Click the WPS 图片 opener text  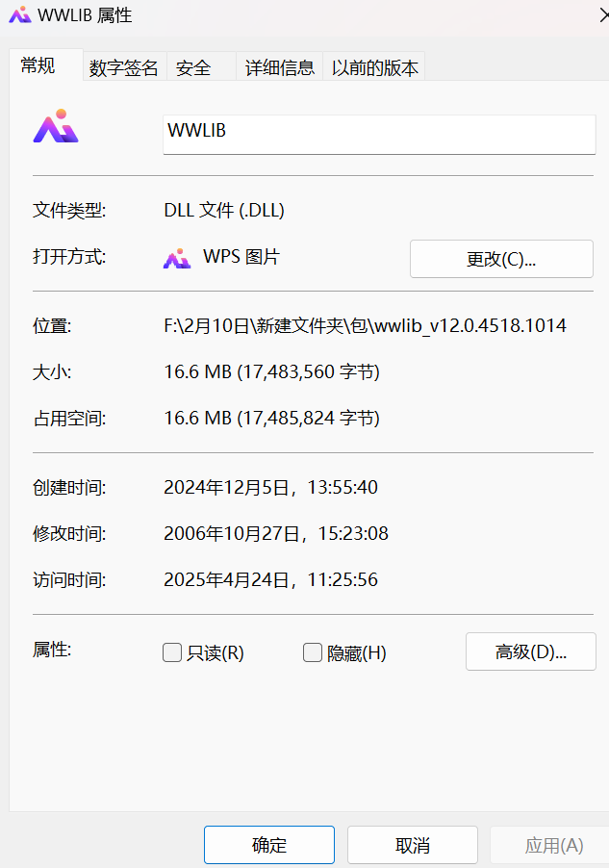pyautogui.click(x=241, y=257)
